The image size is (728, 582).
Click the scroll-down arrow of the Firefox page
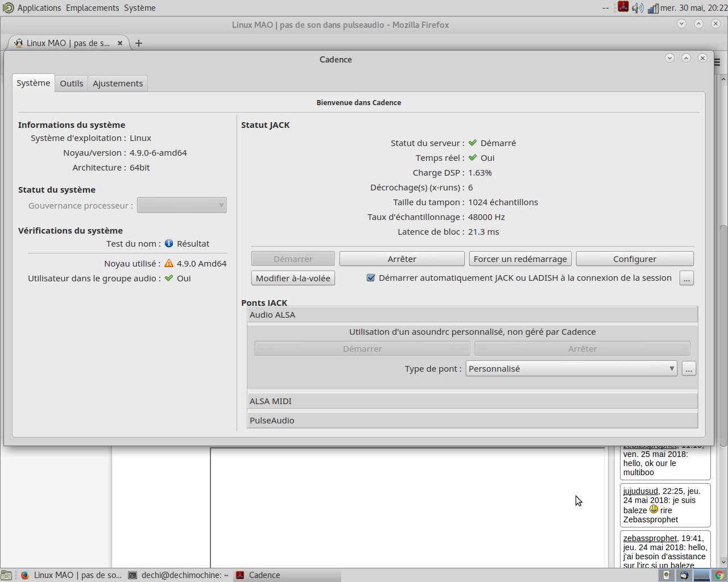pos(723,563)
